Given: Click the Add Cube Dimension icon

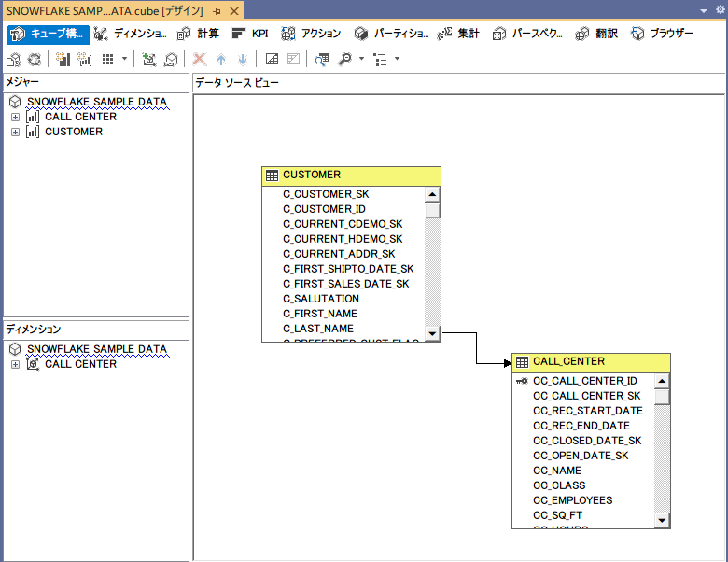Looking at the screenshot, I should 149,60.
